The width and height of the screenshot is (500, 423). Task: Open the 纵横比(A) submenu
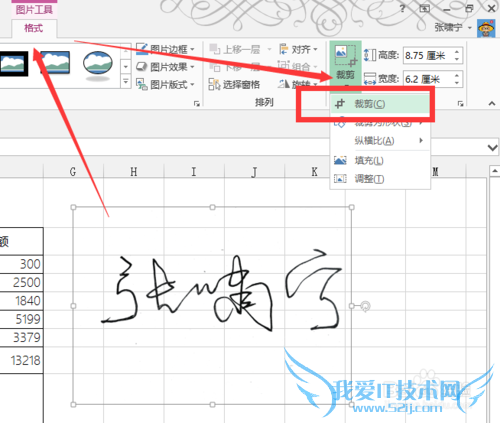click(380, 141)
